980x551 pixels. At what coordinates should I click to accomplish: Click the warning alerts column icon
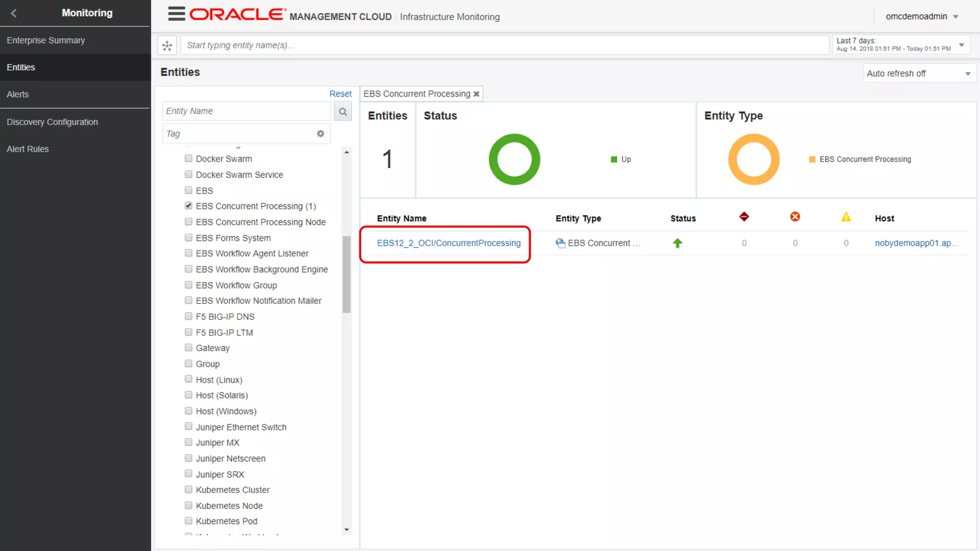click(846, 217)
